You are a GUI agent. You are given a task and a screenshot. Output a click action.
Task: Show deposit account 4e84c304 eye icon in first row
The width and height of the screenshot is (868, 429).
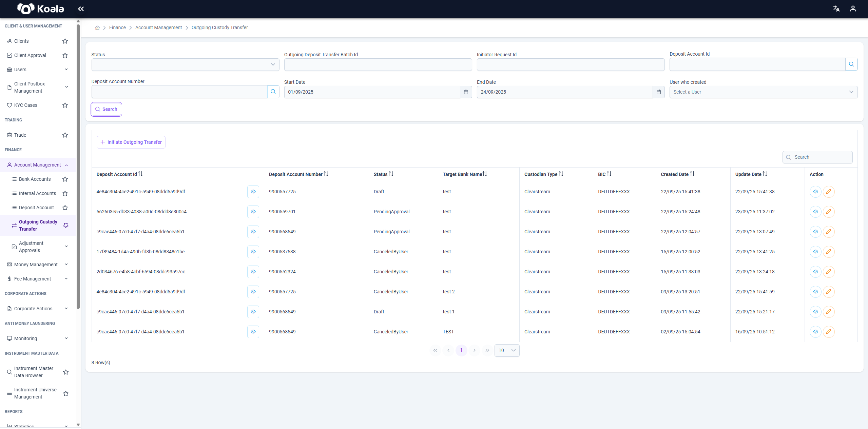tap(253, 192)
